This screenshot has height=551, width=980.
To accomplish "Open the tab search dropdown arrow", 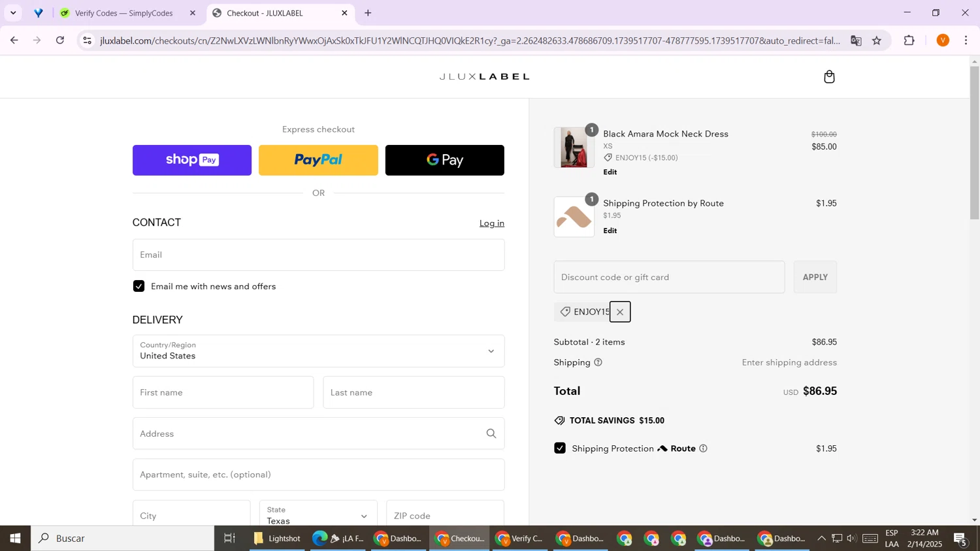I will coord(13,13).
